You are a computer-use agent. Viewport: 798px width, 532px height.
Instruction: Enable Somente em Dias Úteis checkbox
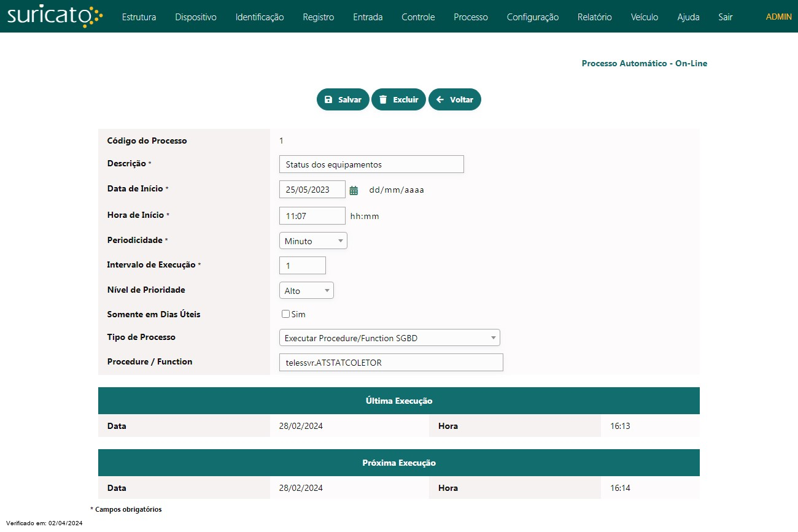[x=285, y=314]
